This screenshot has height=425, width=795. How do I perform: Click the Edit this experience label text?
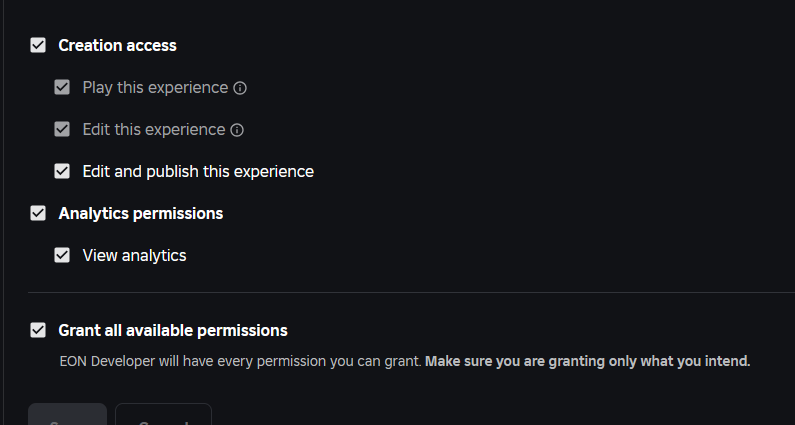tap(153, 129)
